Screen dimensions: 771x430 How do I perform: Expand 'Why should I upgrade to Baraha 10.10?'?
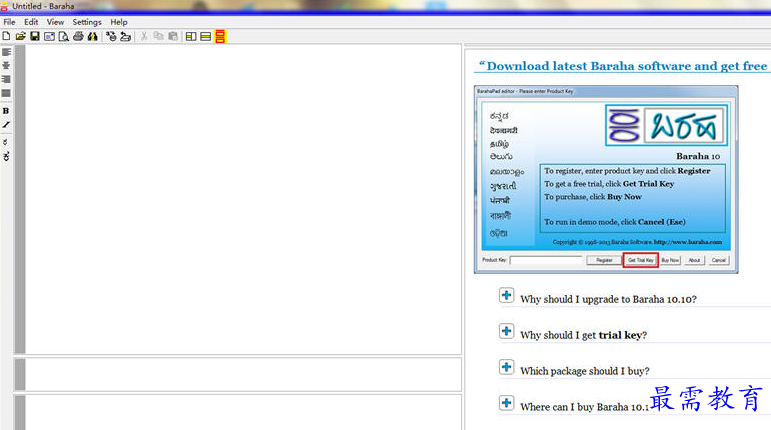pyautogui.click(x=506, y=295)
